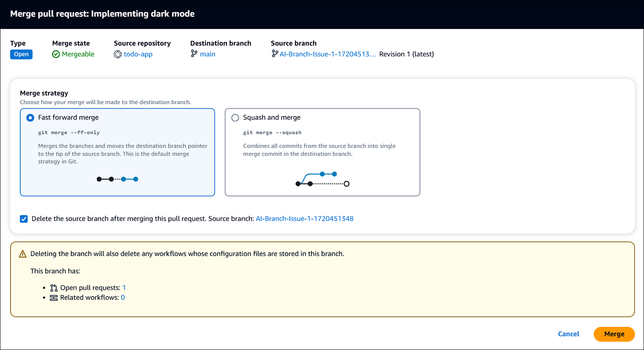Click the source branch icon in header
This screenshot has width=644, height=350.
(x=275, y=54)
